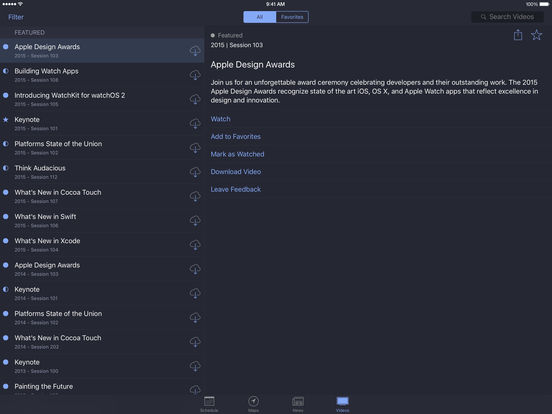Select the Keynote 2013 Session 100 row
The width and height of the screenshot is (552, 414).
[102, 366]
